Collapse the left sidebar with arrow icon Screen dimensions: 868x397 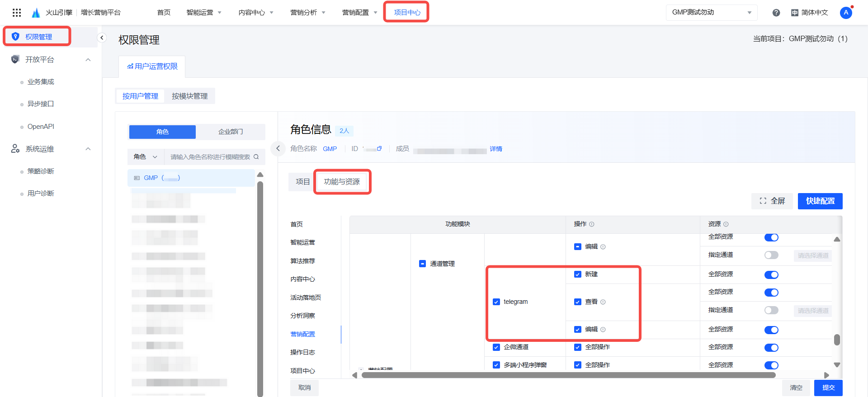102,38
